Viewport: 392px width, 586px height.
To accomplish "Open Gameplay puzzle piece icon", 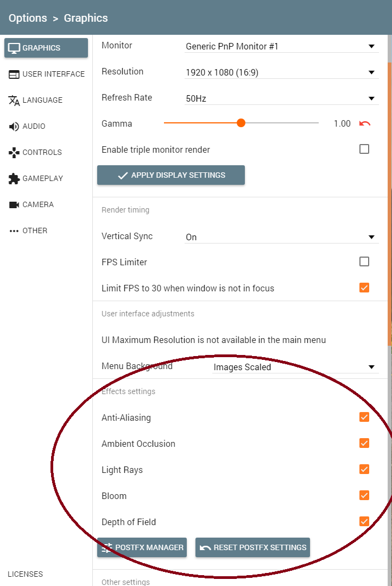I will (x=14, y=178).
